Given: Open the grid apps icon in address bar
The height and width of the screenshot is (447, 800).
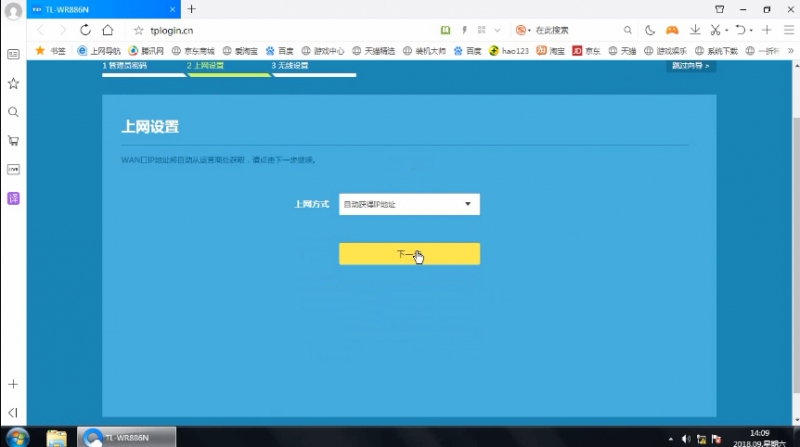Looking at the screenshot, I should click(482, 30).
